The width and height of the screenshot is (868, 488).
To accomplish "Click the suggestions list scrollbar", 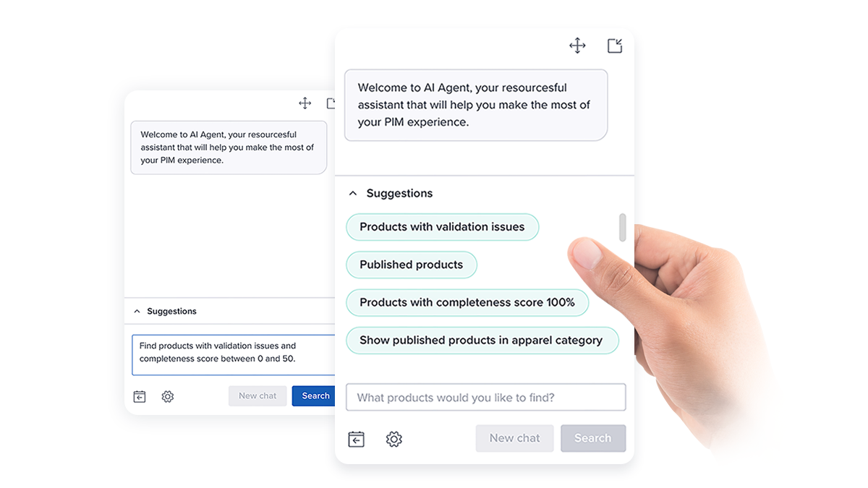I will pos(622,227).
